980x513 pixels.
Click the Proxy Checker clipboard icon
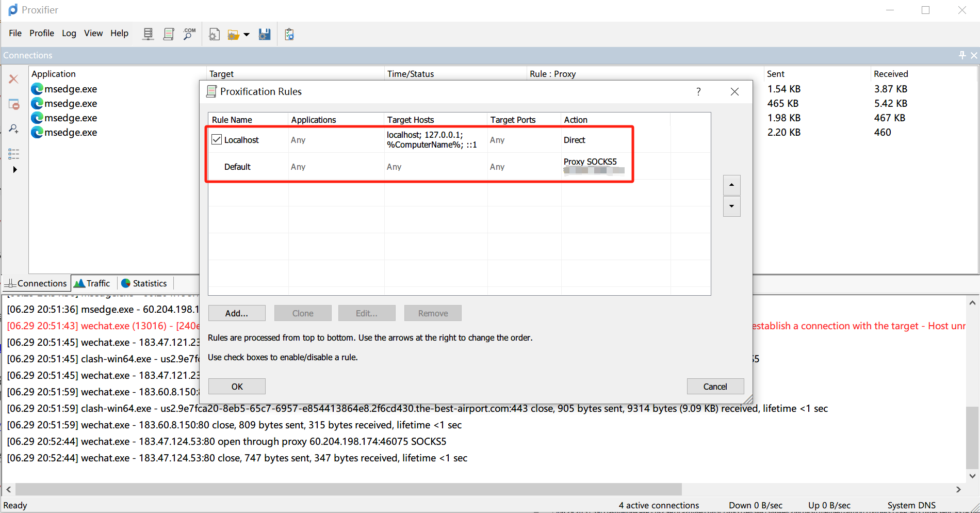(x=289, y=34)
